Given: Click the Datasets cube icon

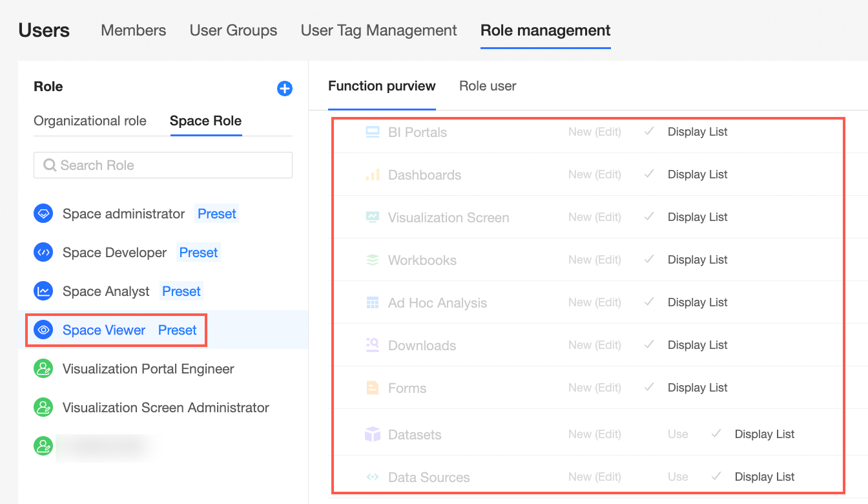Looking at the screenshot, I should tap(373, 435).
